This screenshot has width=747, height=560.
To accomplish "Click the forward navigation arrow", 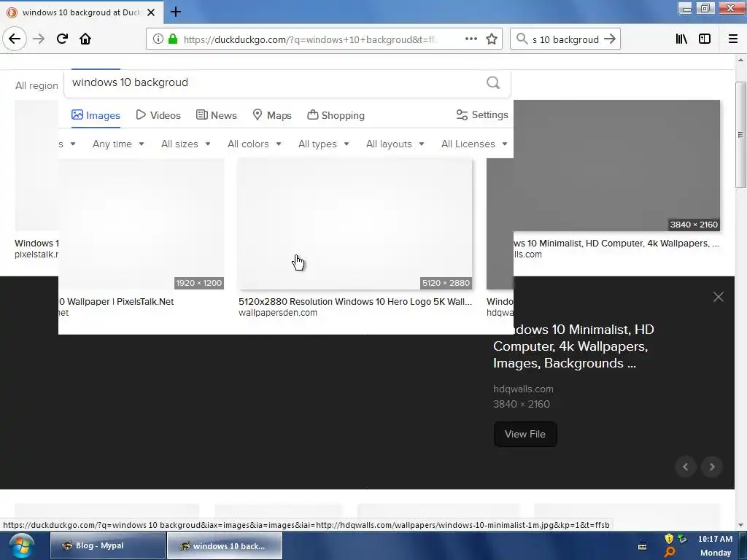I will [x=39, y=39].
